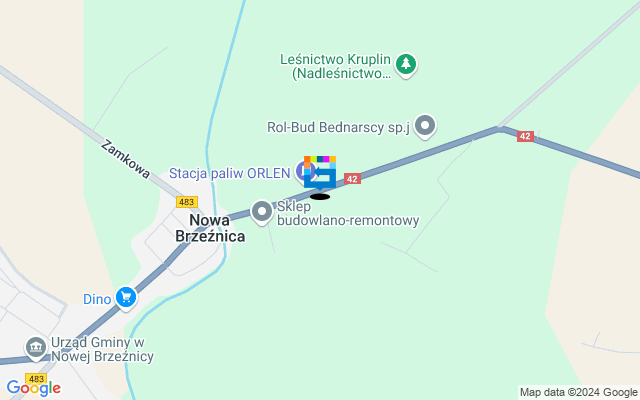
Task: Click the Map data ©2024 Google text
Action: (x=578, y=393)
